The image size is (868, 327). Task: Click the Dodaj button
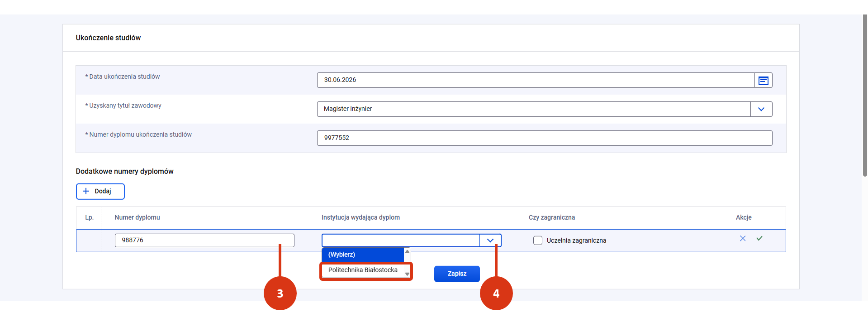(x=100, y=191)
